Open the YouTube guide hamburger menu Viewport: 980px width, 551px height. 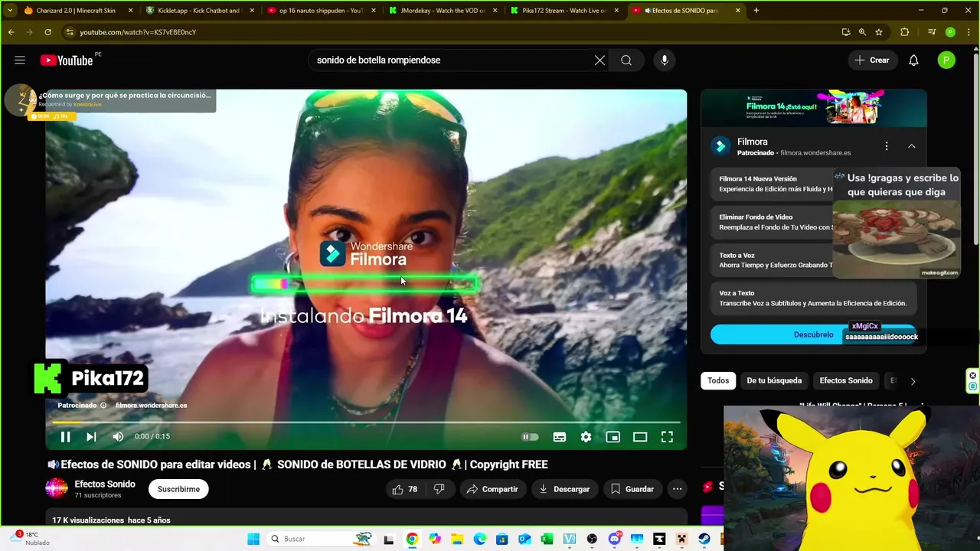tap(20, 60)
